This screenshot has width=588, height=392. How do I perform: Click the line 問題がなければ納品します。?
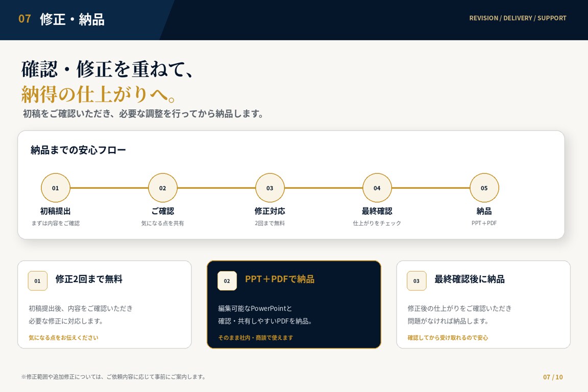448,321
